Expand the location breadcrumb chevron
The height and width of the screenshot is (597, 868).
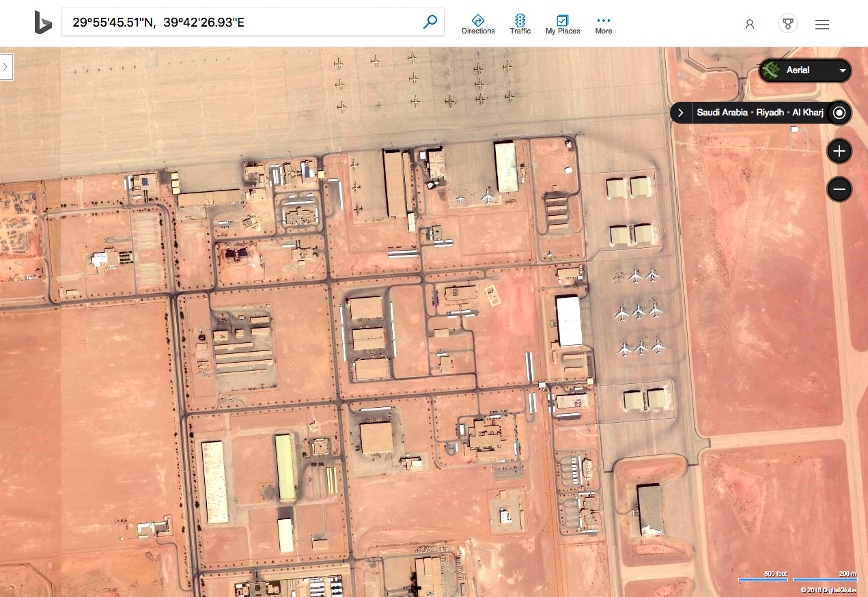click(681, 113)
